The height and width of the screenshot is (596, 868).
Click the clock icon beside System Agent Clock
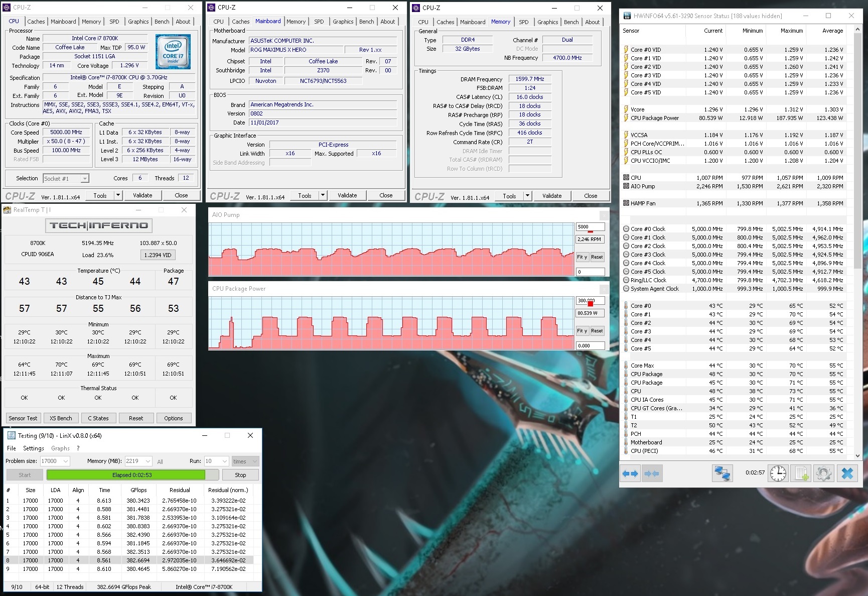coord(626,289)
